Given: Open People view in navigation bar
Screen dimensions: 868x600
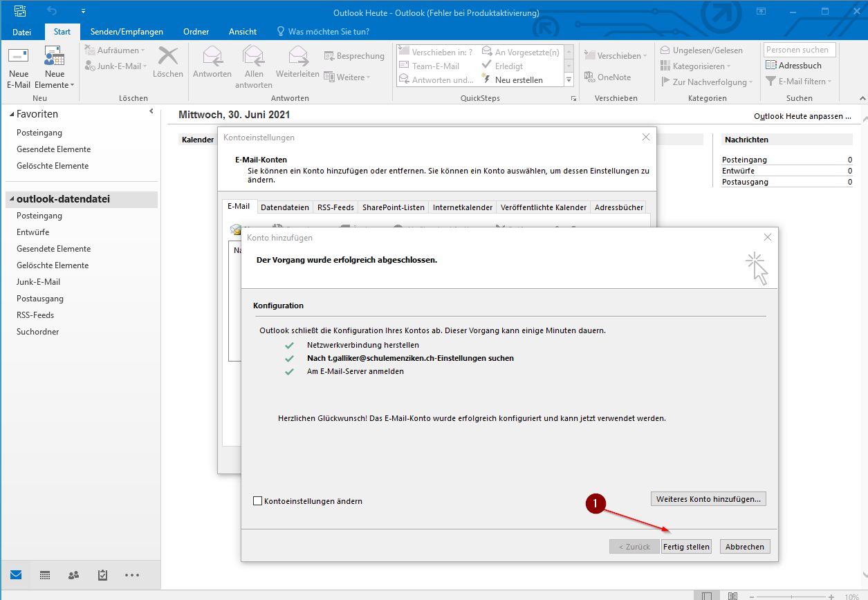Looking at the screenshot, I should 73,575.
